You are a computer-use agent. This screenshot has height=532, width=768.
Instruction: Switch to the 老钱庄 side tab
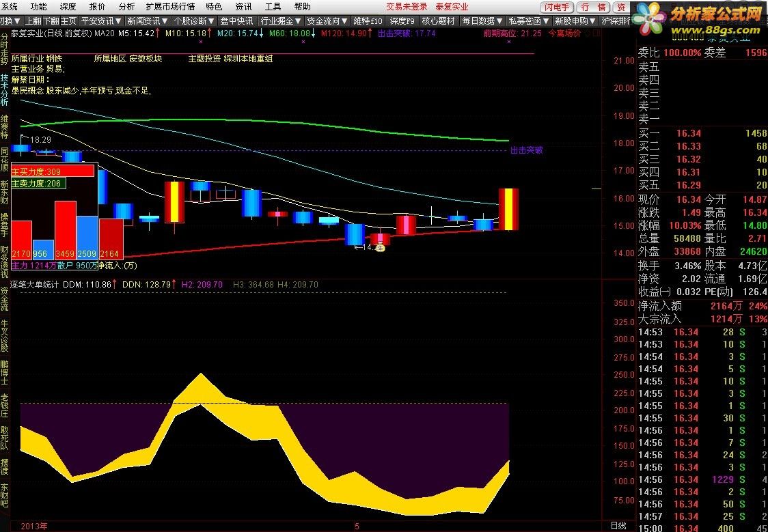pyautogui.click(x=4, y=406)
